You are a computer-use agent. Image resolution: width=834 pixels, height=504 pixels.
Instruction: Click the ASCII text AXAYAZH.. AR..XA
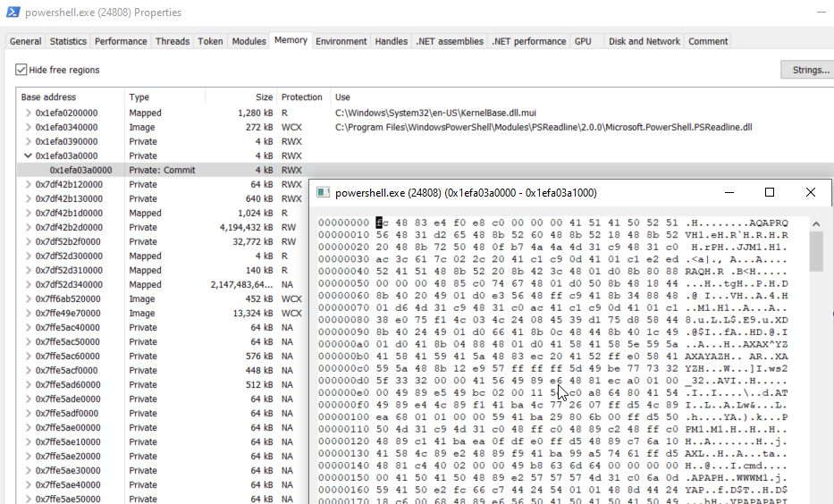click(737, 357)
